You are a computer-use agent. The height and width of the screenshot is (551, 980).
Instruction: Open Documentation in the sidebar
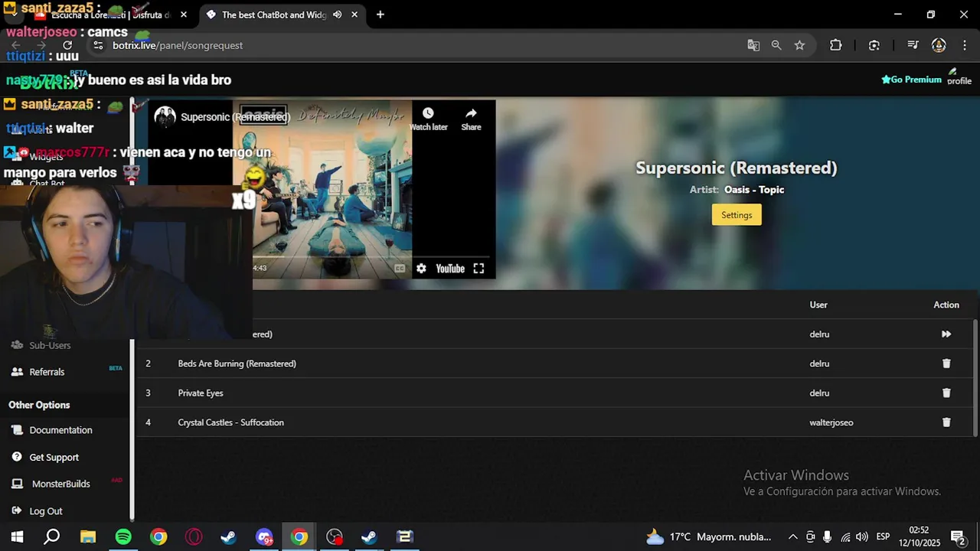click(x=60, y=430)
